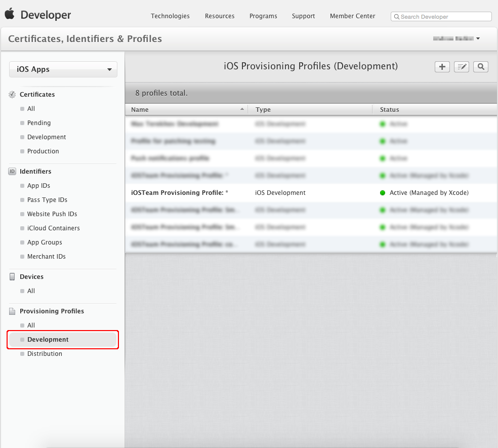The image size is (498, 448).
Task: Click the Apple logo
Action: [x=9, y=14]
